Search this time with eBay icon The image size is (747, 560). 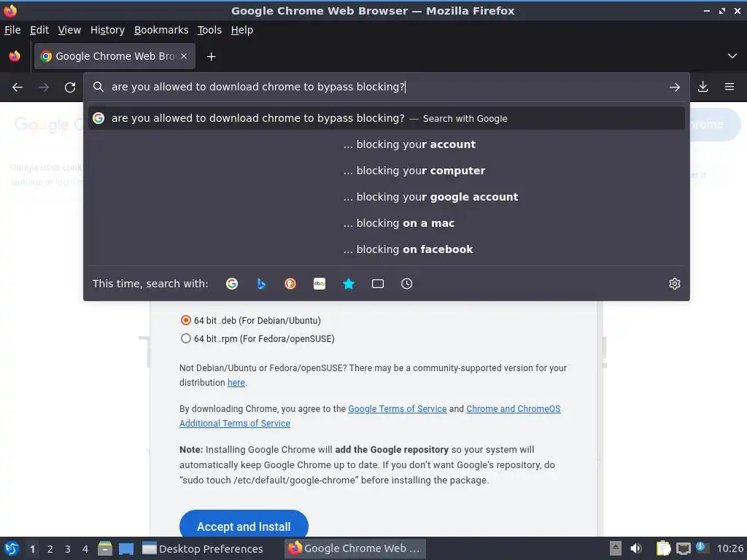tap(320, 284)
